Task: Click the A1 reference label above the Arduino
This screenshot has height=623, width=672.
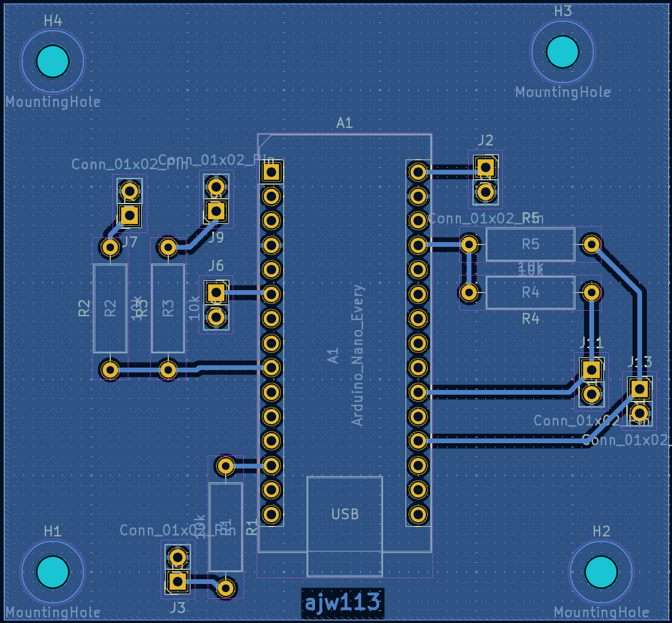Action: [345, 123]
